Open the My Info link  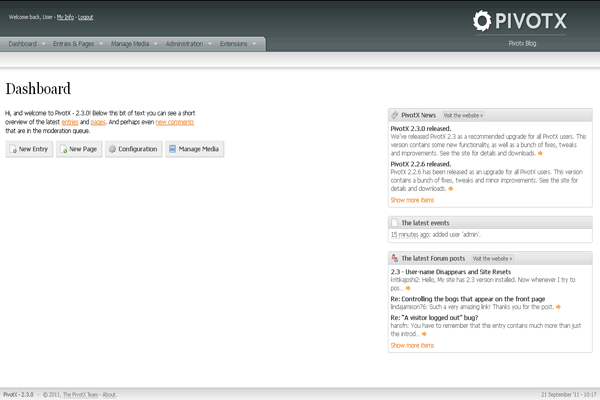click(65, 17)
